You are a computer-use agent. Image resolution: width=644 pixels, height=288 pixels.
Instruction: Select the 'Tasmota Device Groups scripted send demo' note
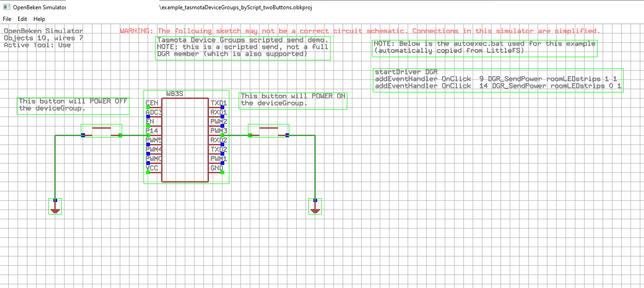[x=243, y=47]
